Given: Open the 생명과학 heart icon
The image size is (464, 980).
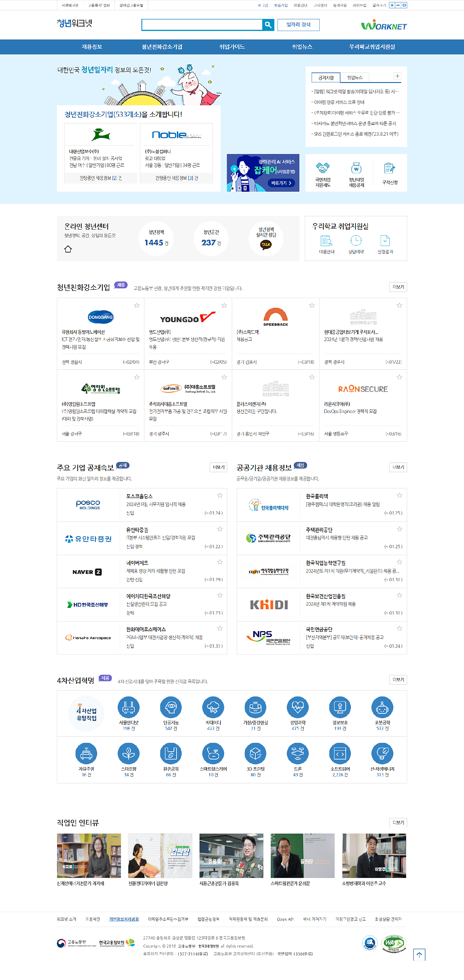Looking at the screenshot, I should click(x=298, y=707).
